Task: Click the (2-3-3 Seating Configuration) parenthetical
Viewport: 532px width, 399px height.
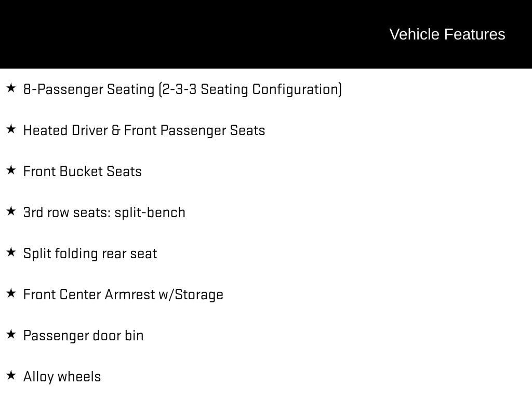Action: pos(250,89)
